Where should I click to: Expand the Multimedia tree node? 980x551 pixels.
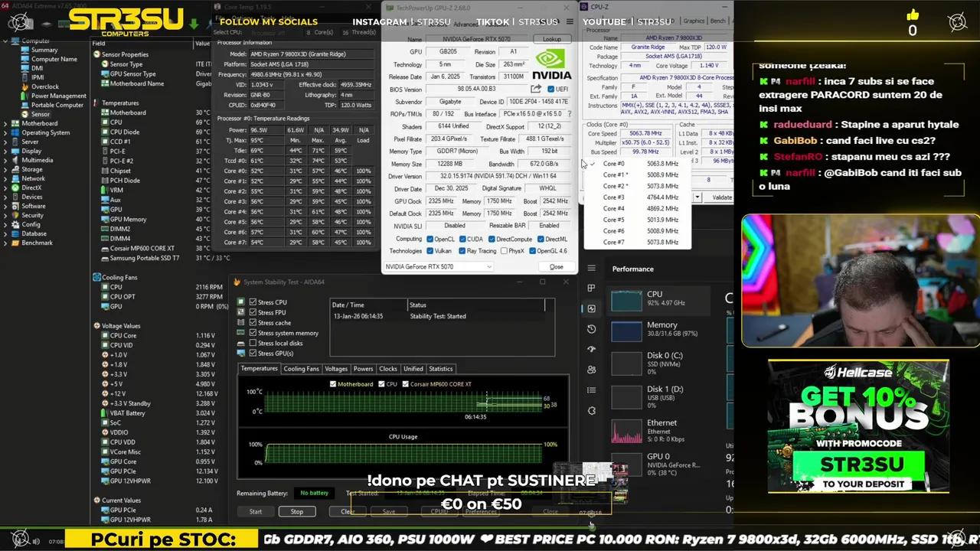[5, 160]
